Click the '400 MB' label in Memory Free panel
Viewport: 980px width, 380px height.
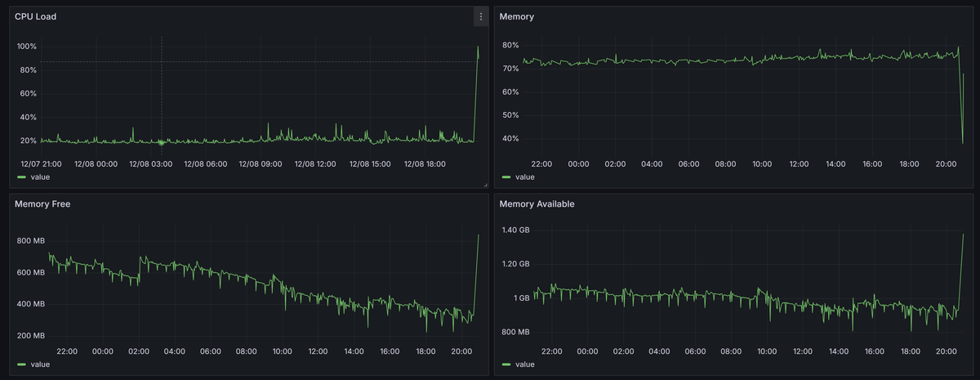coord(30,304)
